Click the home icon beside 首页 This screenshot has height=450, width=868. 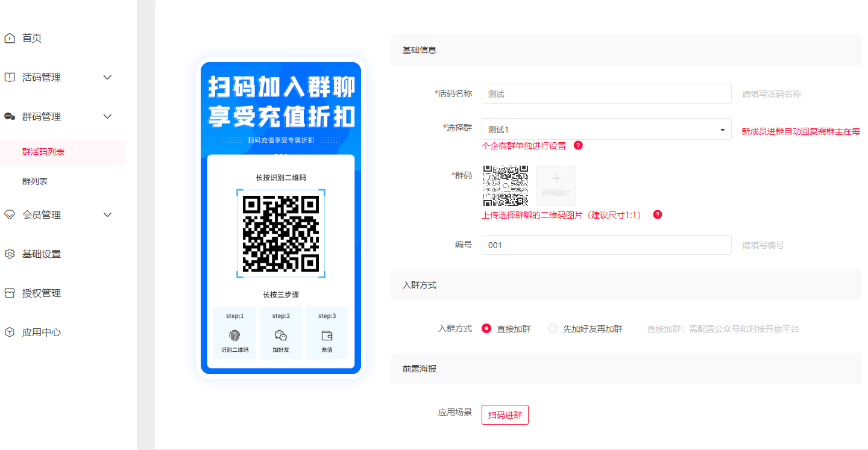[x=10, y=39]
